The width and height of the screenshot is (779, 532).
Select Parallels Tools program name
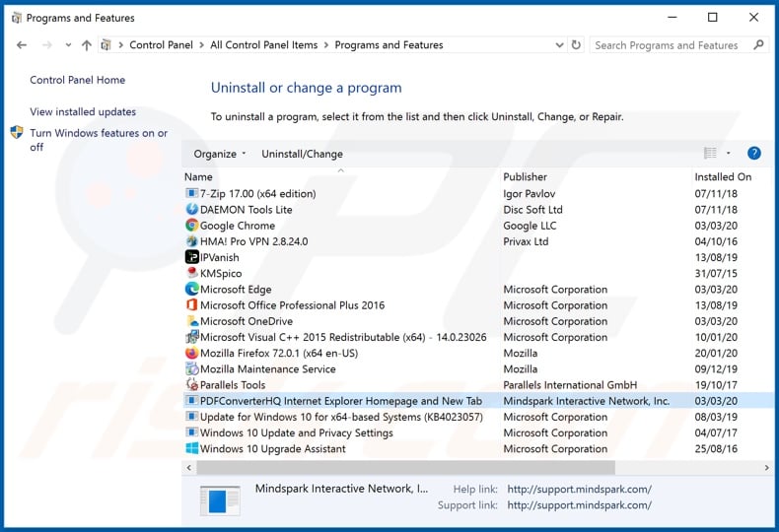(x=233, y=385)
